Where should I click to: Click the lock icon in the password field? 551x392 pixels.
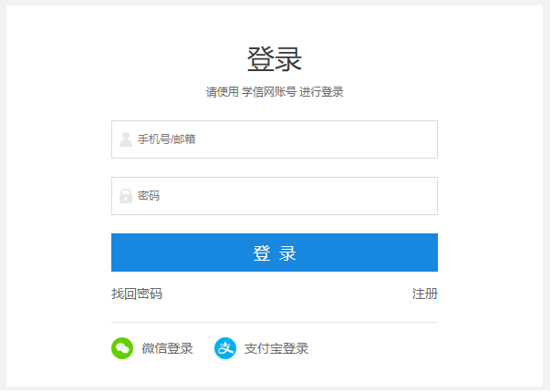pyautogui.click(x=126, y=196)
